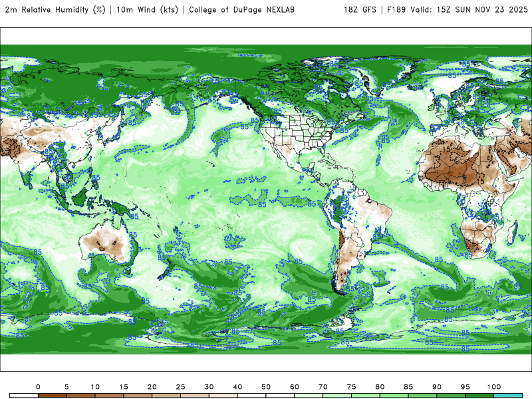Click the '40' label on the color scale
Screen dimensions: 532x399
pyautogui.click(x=237, y=387)
